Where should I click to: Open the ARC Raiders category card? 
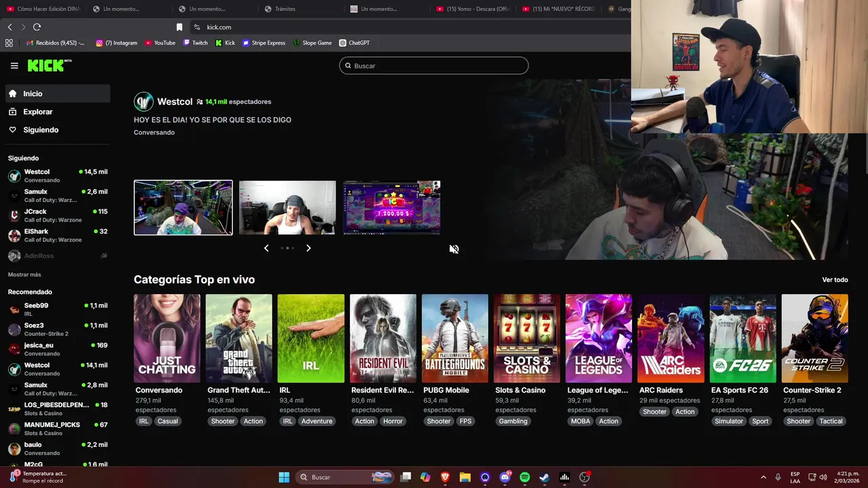coord(671,338)
